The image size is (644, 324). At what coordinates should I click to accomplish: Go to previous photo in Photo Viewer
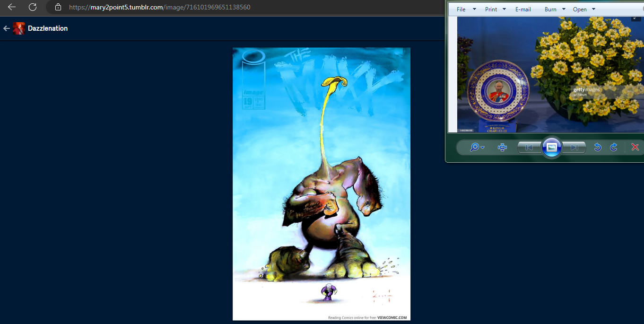[529, 148]
